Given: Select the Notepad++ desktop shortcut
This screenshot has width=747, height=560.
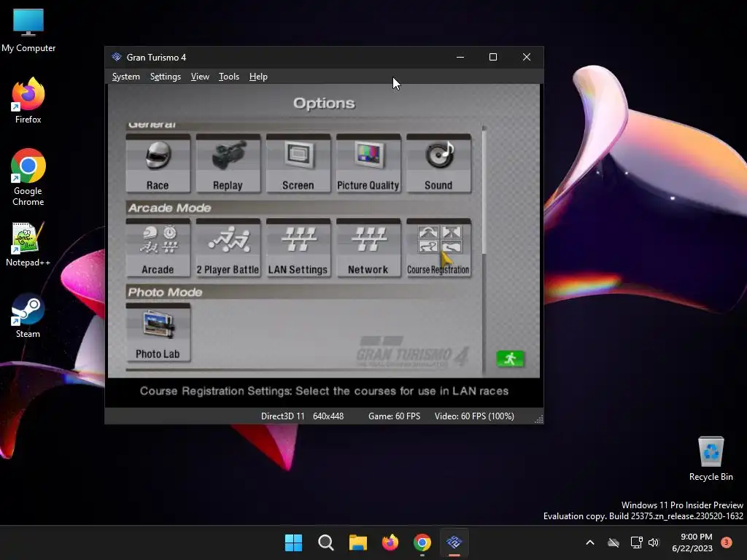Looking at the screenshot, I should click(x=28, y=244).
